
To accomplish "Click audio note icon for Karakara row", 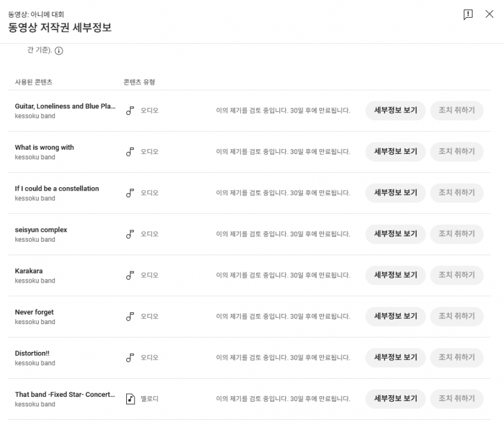I will click(x=130, y=275).
